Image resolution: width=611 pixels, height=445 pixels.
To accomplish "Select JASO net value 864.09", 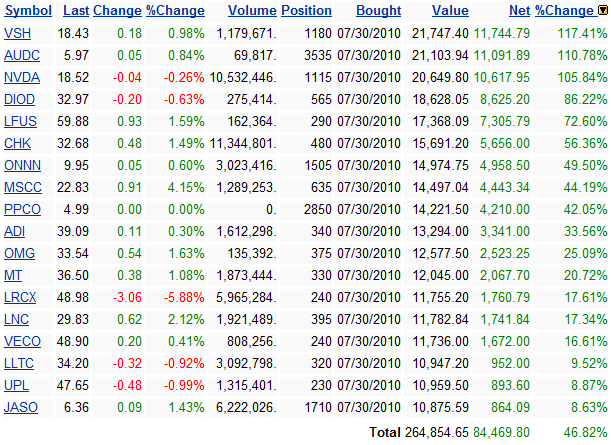I will pyautogui.click(x=510, y=408).
